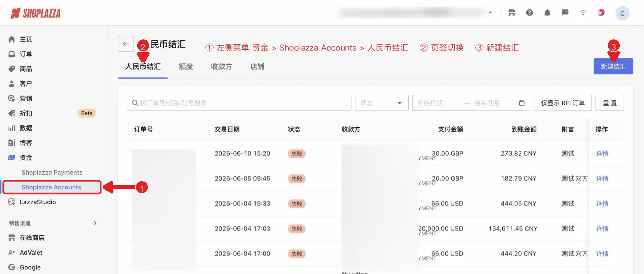Open LazzaStudio in sidebar
The height and width of the screenshot is (274, 644).
point(38,202)
